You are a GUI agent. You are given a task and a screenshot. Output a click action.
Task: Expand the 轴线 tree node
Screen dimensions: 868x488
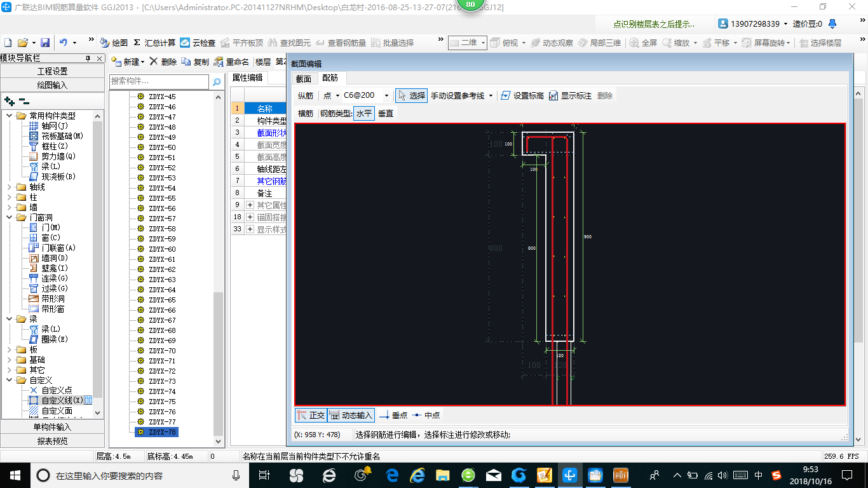tap(9, 187)
